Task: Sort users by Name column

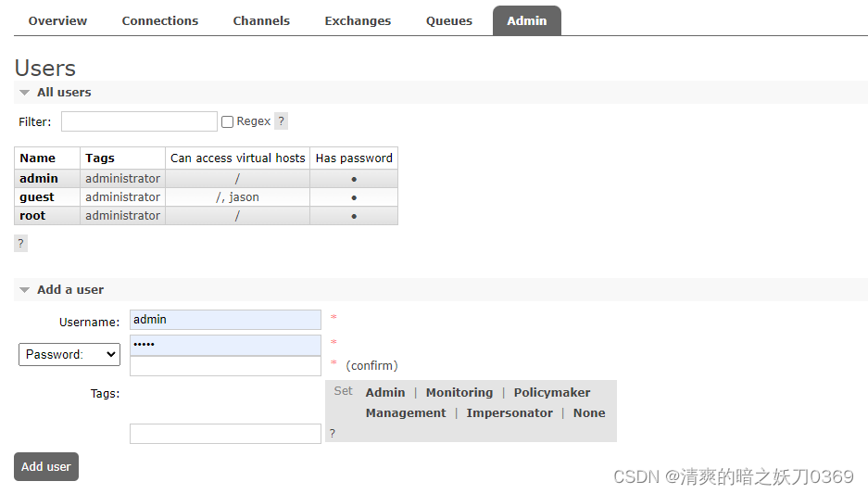Action: (x=38, y=158)
